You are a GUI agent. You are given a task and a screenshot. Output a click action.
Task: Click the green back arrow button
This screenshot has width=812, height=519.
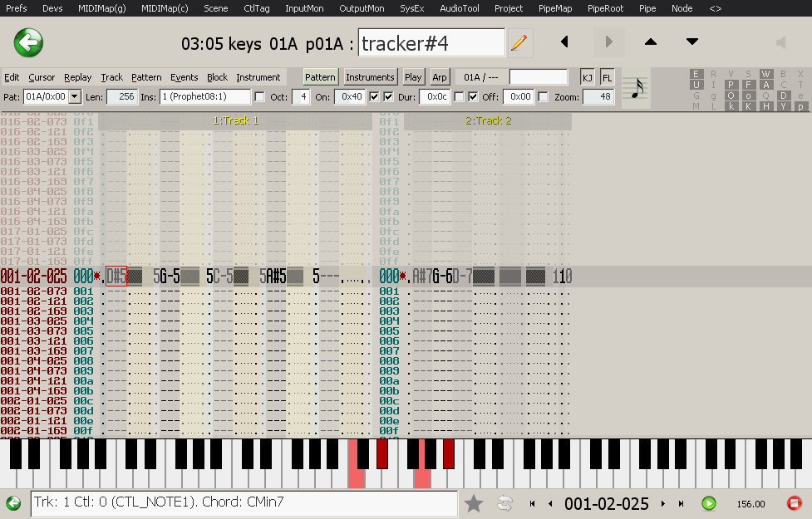(28, 42)
